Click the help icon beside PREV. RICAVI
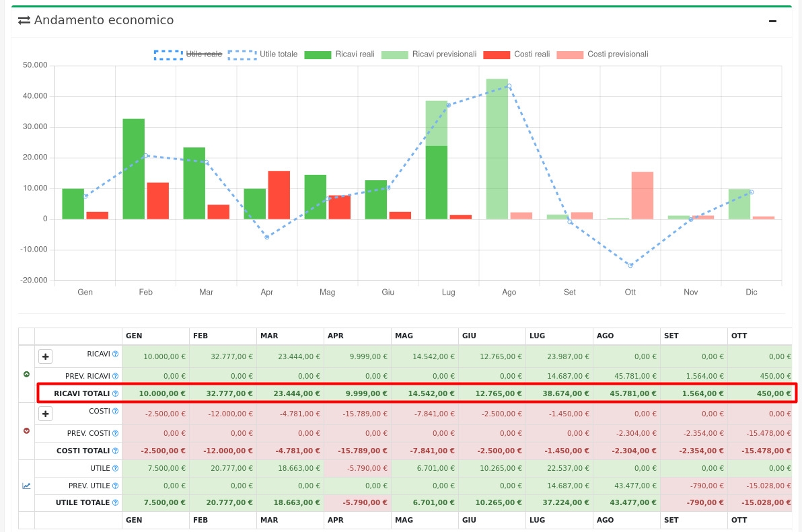The image size is (802, 532). click(x=115, y=377)
